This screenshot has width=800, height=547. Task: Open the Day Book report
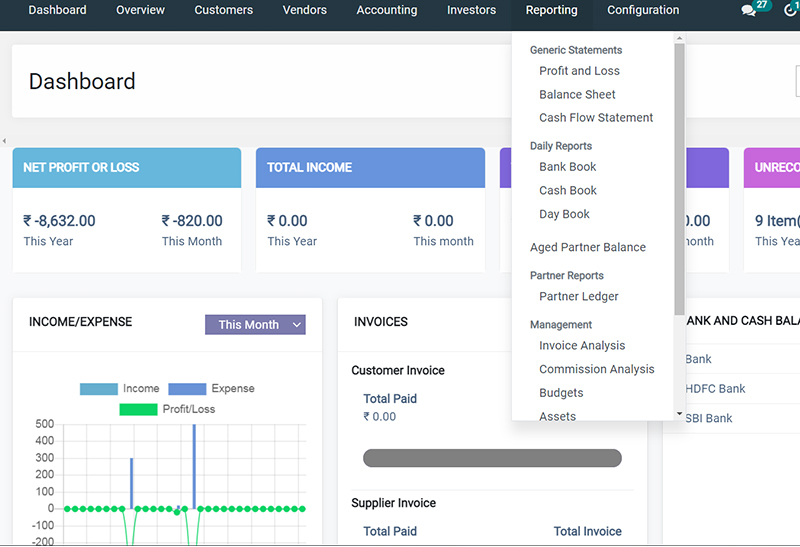tap(564, 214)
